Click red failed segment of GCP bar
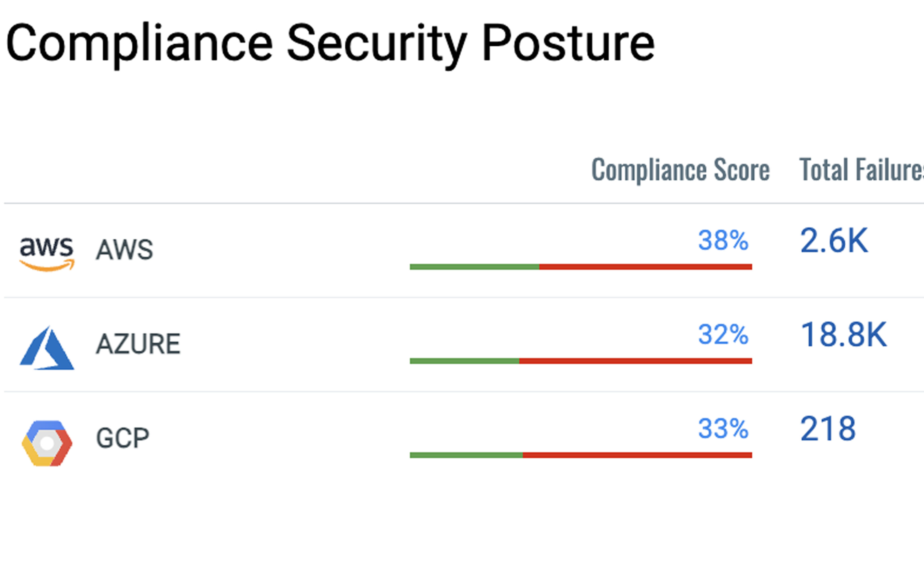 tap(637, 455)
